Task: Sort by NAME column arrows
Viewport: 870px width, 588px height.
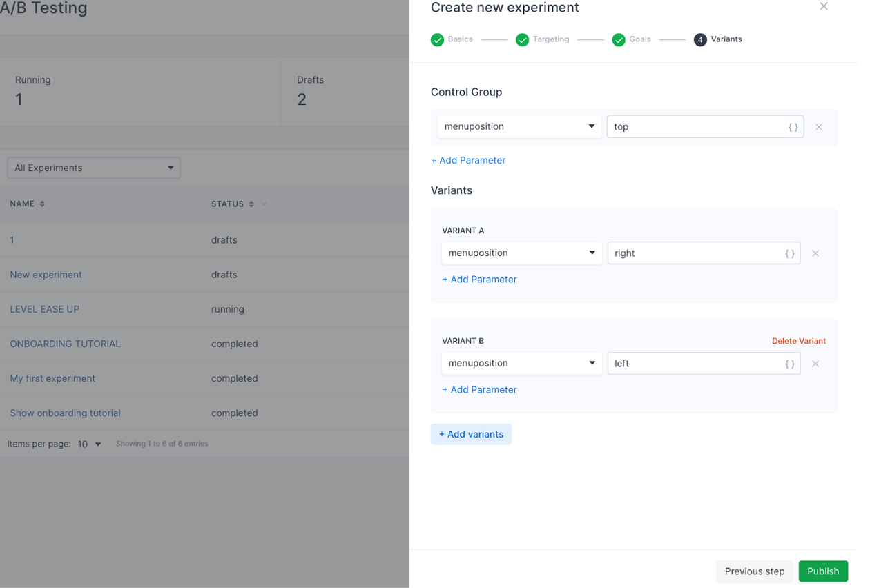Action: 42,204
